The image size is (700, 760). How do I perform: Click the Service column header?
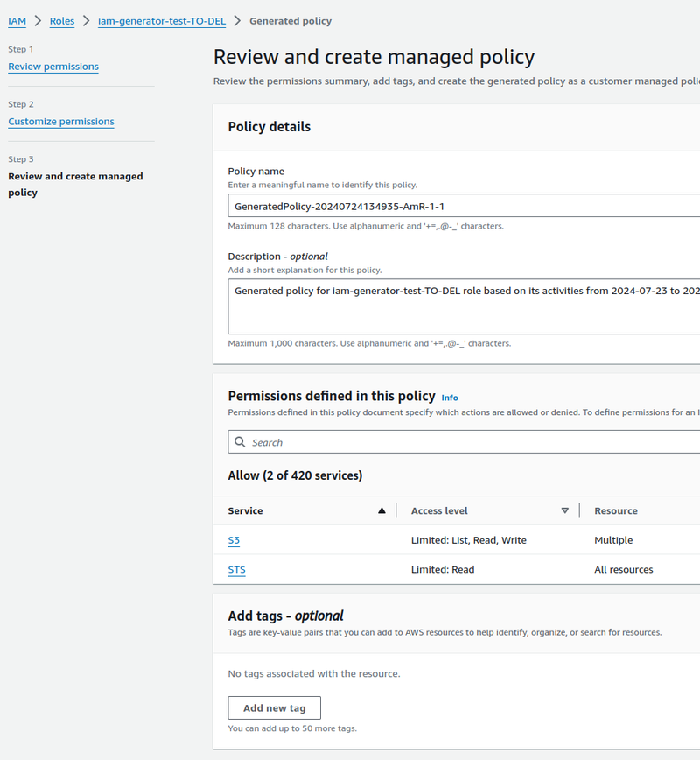point(245,510)
